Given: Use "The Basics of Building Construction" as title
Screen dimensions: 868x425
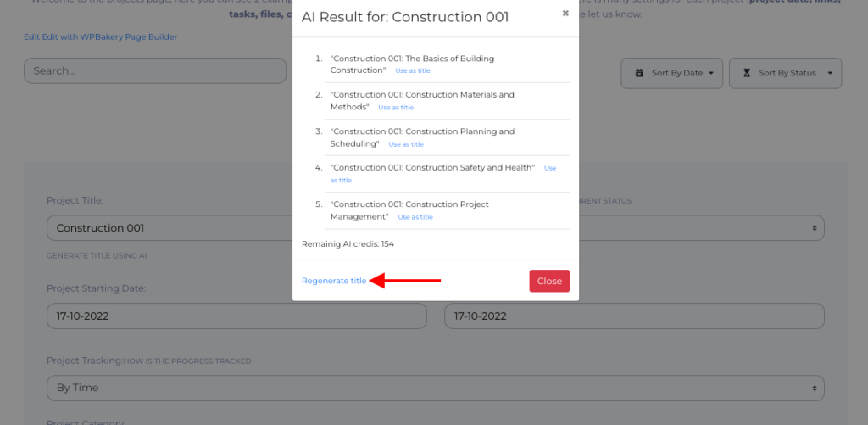Looking at the screenshot, I should point(413,71).
